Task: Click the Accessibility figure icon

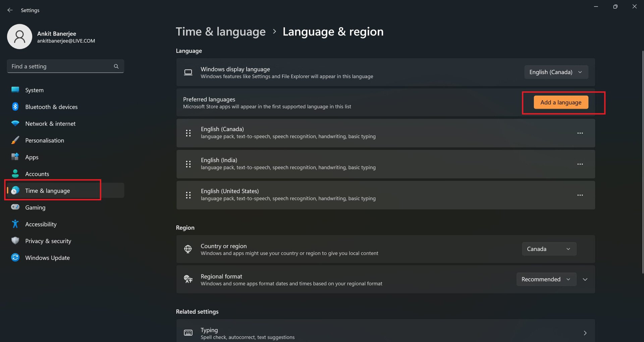Action: tap(15, 224)
